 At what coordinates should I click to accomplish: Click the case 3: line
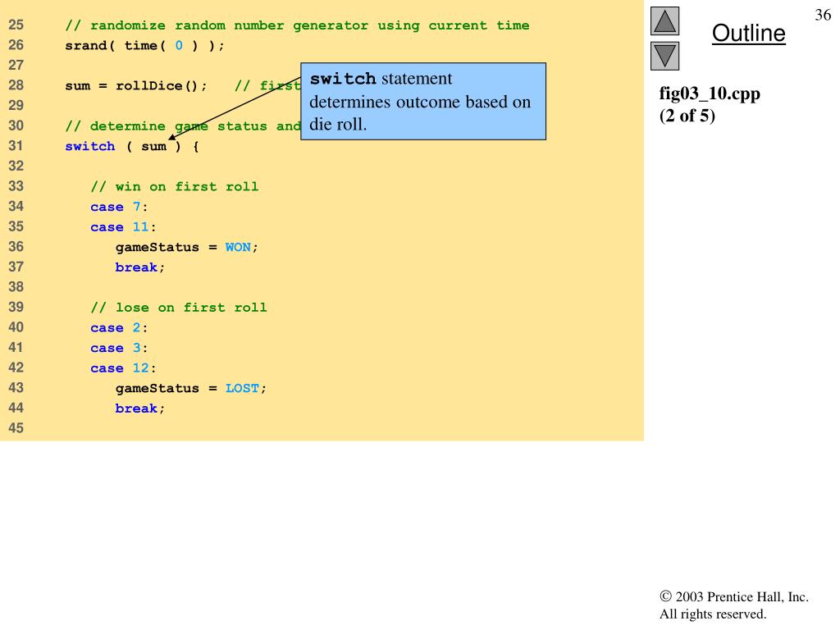119,348
